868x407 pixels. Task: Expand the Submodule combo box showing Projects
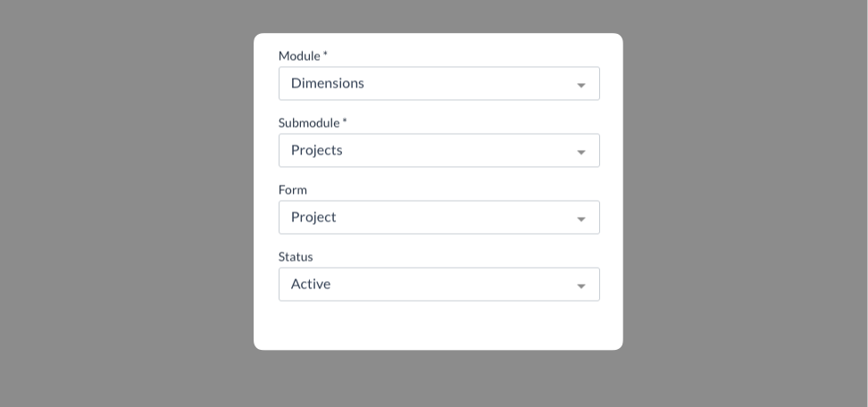coord(438,151)
